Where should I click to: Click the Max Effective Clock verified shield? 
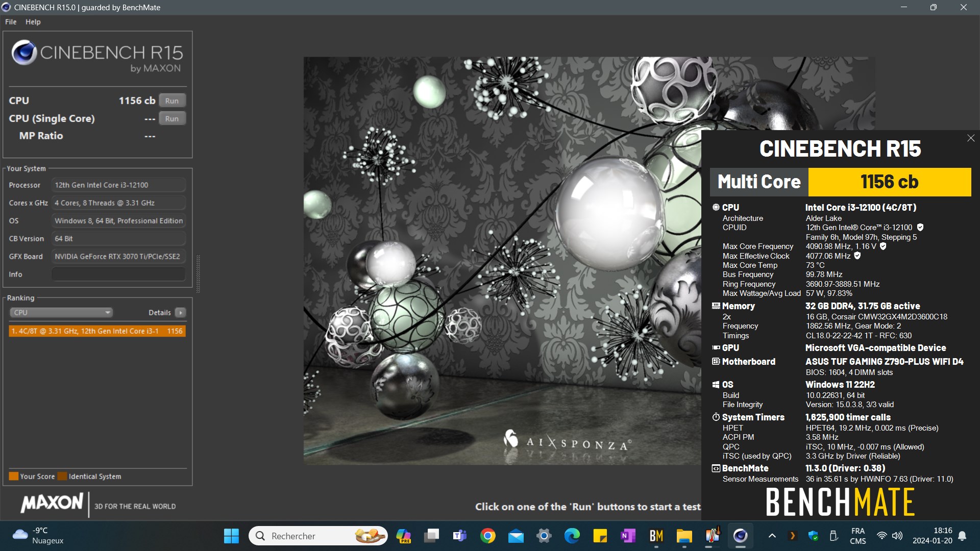pos(857,256)
